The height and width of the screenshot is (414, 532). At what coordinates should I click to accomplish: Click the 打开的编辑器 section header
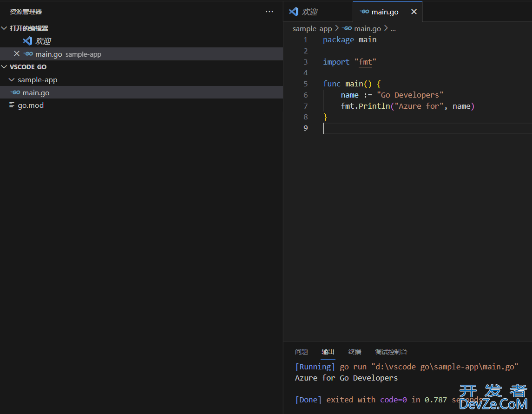pyautogui.click(x=29, y=28)
